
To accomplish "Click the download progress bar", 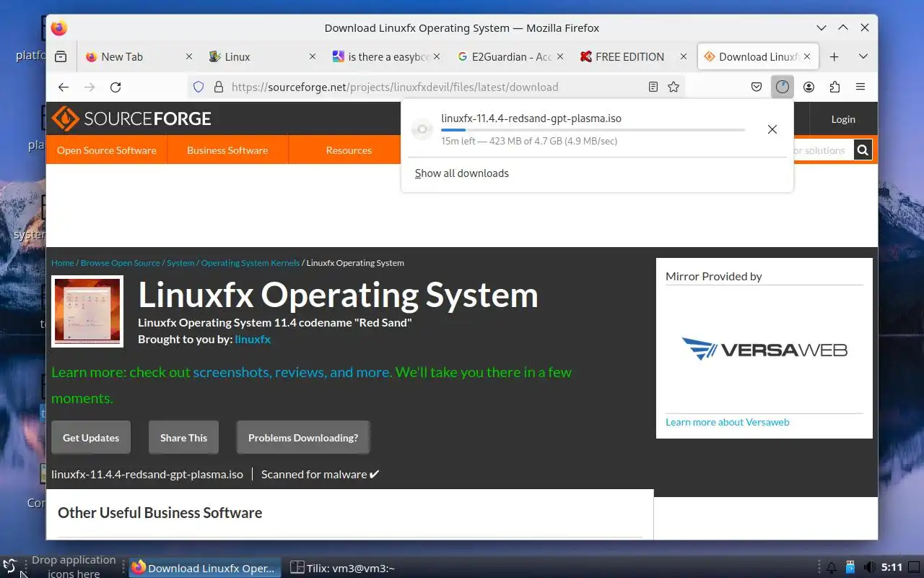I will coord(593,130).
